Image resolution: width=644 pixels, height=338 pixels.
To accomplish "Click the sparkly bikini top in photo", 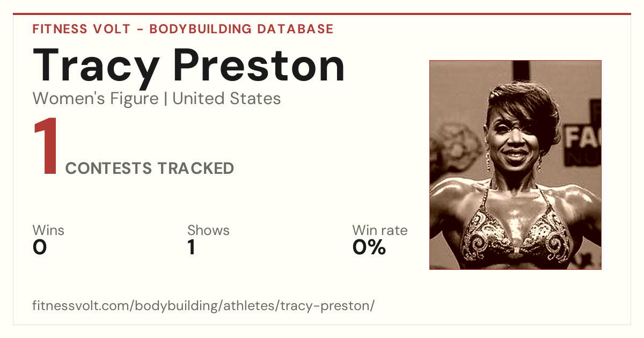I will coord(515,235).
